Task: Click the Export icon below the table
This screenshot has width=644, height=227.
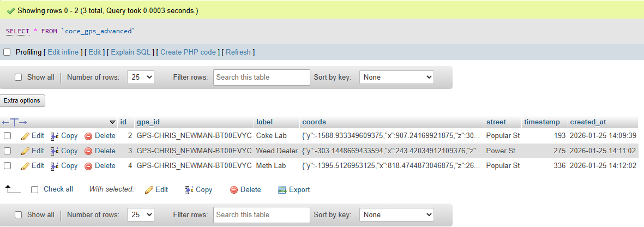Action: (282, 190)
